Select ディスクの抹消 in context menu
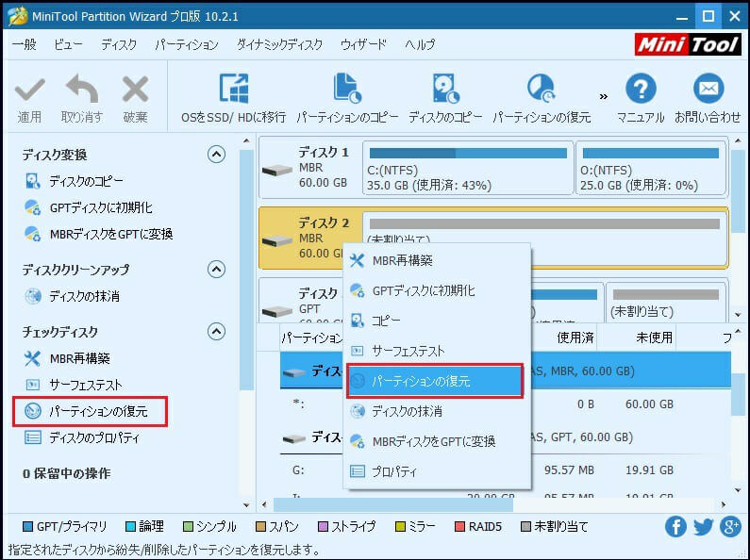 pos(437,411)
